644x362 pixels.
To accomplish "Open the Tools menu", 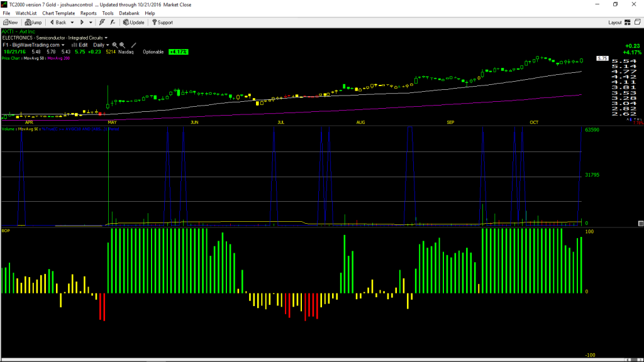I will (x=108, y=13).
